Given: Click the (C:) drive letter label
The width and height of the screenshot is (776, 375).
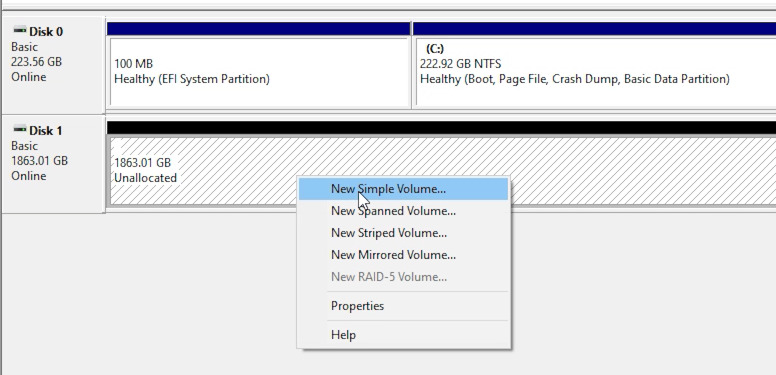Looking at the screenshot, I should point(435,49).
